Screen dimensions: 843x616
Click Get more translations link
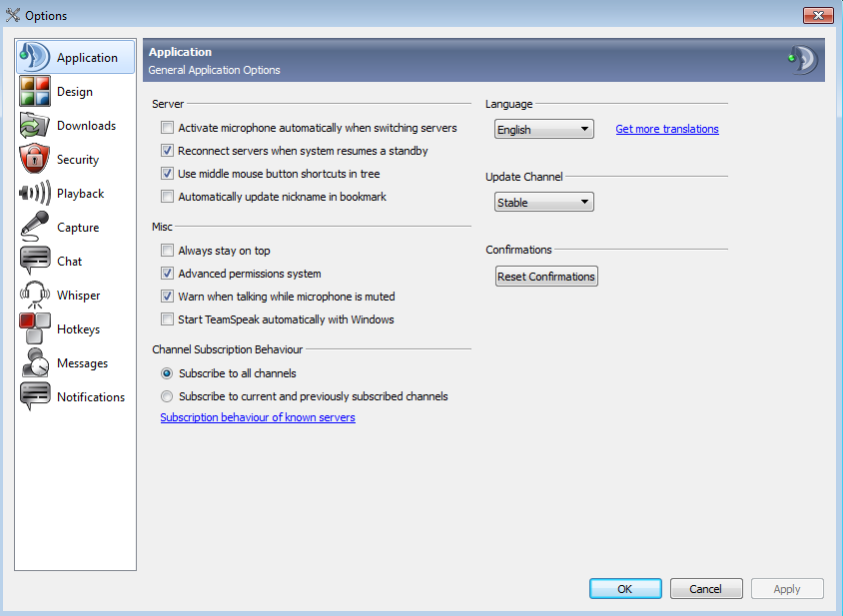point(667,129)
